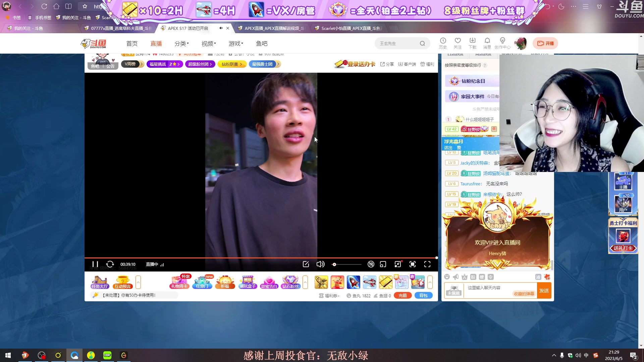Open picture-in-picture mini player icon
Image resolution: width=644 pixels, height=362 pixels.
(383, 264)
